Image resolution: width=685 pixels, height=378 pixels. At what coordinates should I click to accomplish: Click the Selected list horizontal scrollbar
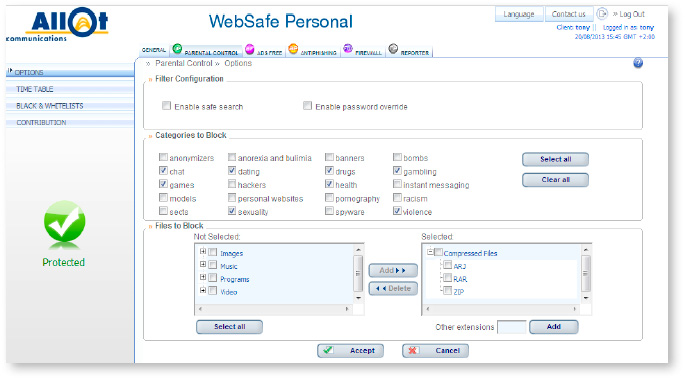(x=502, y=309)
